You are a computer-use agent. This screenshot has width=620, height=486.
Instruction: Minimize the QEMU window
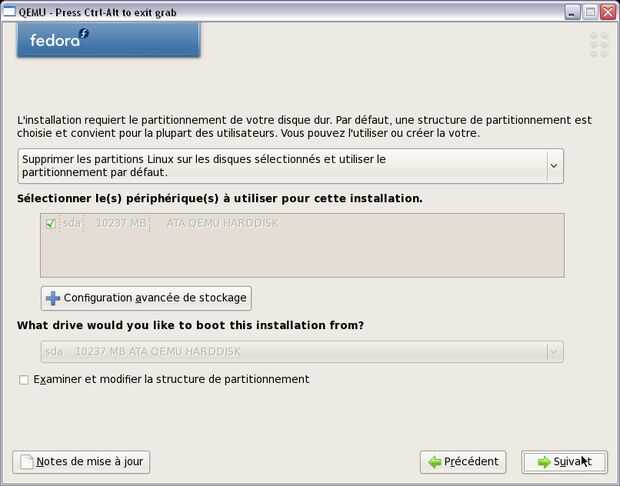572,12
